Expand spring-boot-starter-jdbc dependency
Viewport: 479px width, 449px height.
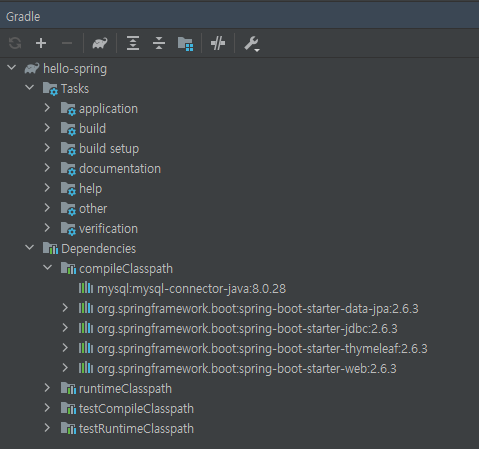point(65,328)
